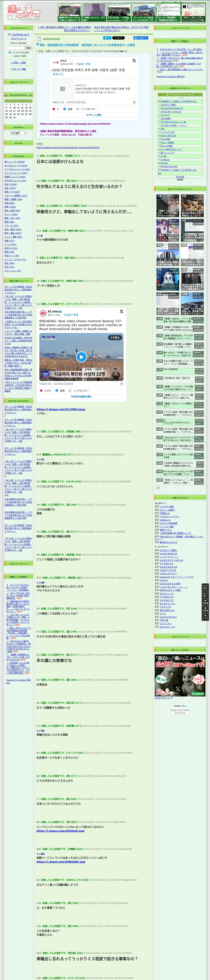Screen dimensions: 210x980
Task: Click the article card icon in News1Kr tweet
Action: click(62, 89)
